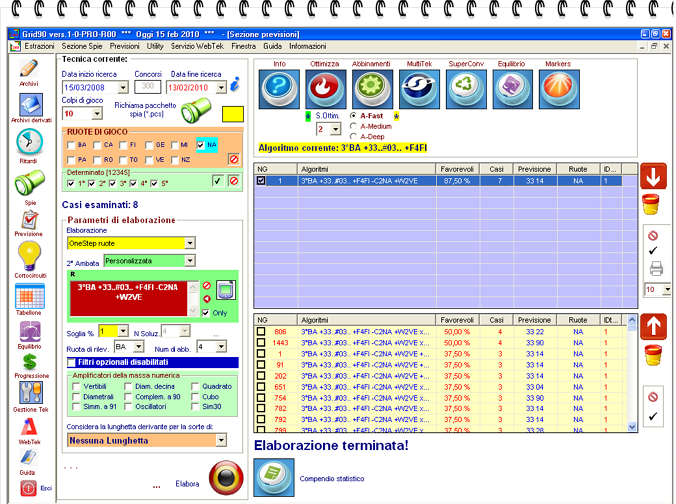Click flashlight icon to recall spy package
The image size is (676, 504).
click(196, 110)
